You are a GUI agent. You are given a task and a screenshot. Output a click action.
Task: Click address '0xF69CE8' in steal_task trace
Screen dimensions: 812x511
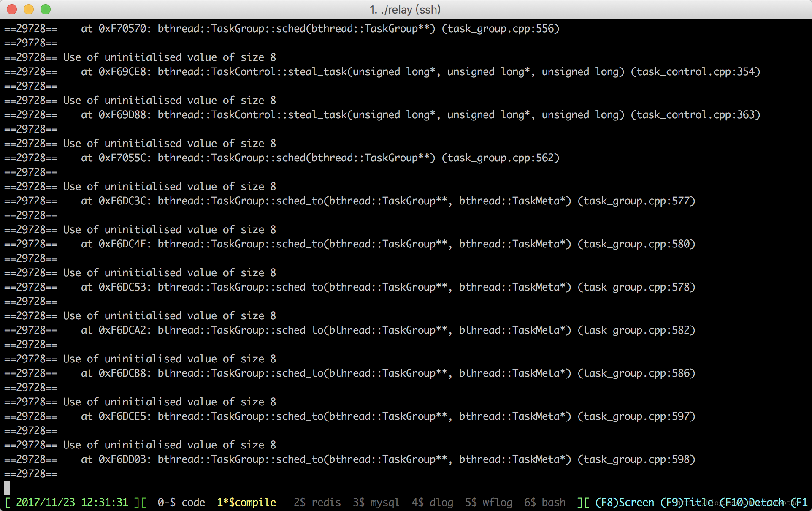(122, 72)
